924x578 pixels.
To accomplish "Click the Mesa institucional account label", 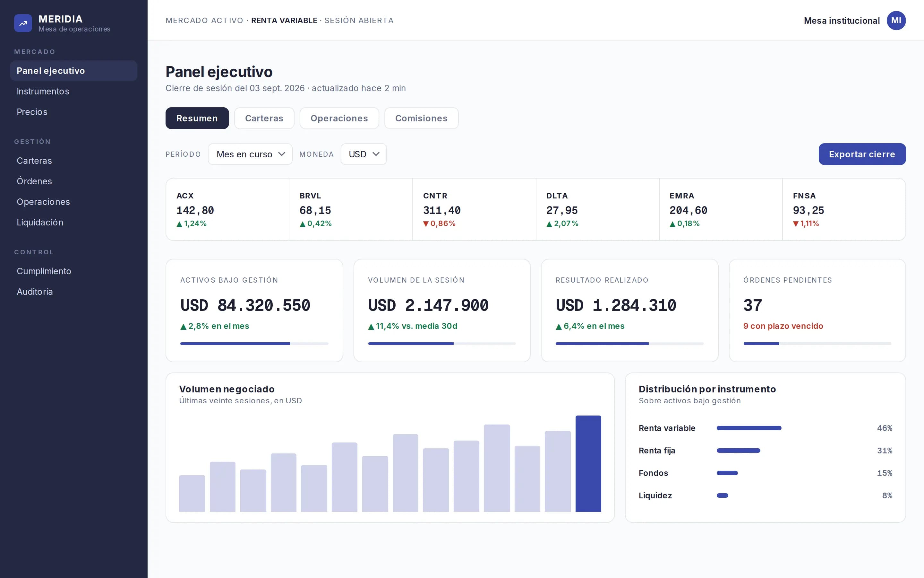I will (x=842, y=21).
